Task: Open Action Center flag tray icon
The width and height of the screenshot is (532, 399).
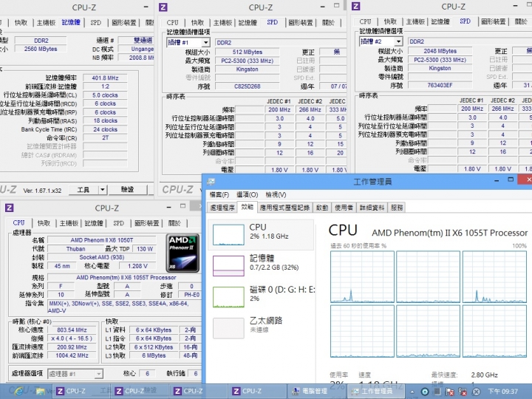Action: click(x=450, y=392)
